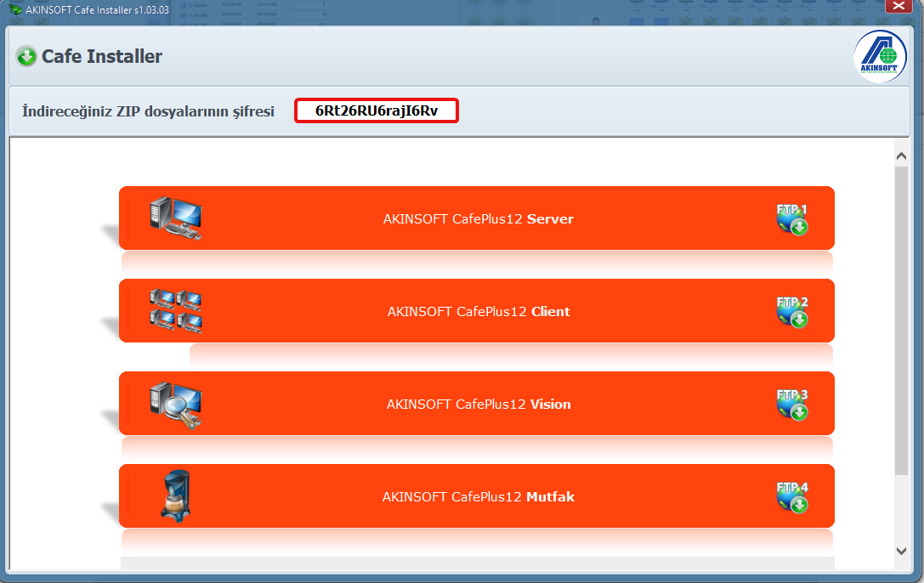Close the Cafe Installer window
924x583 pixels.
898,6
